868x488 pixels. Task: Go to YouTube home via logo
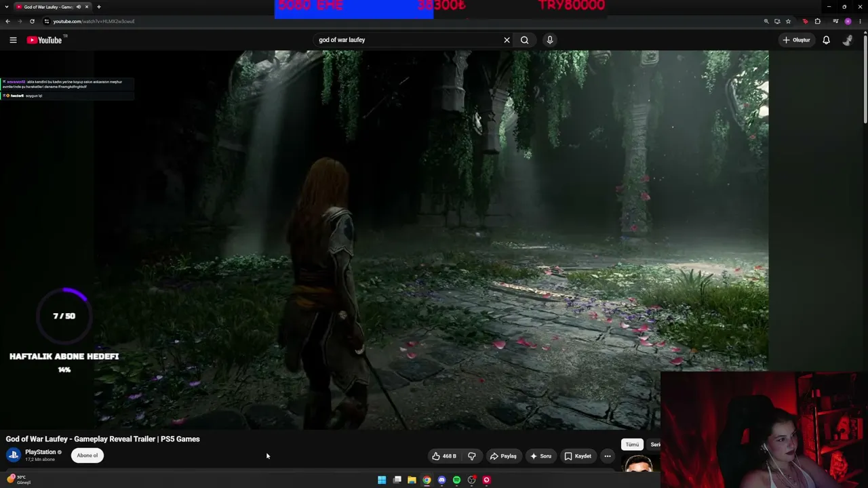point(44,40)
